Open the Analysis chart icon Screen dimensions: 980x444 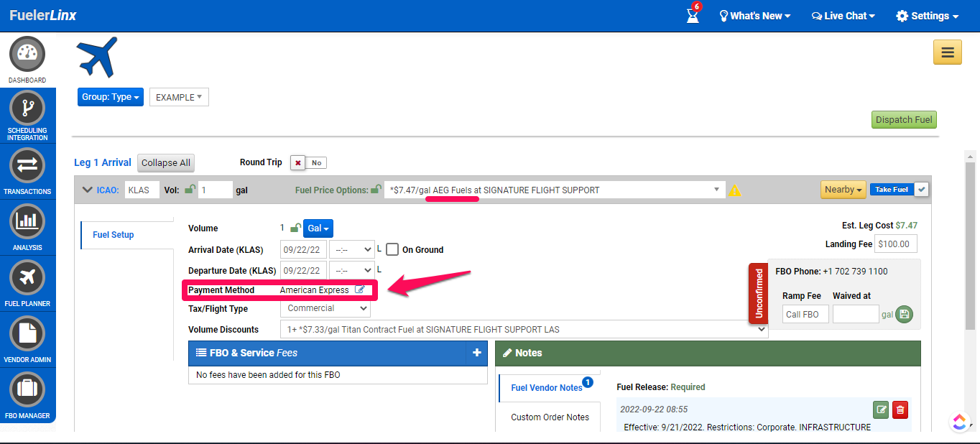pos(27,221)
